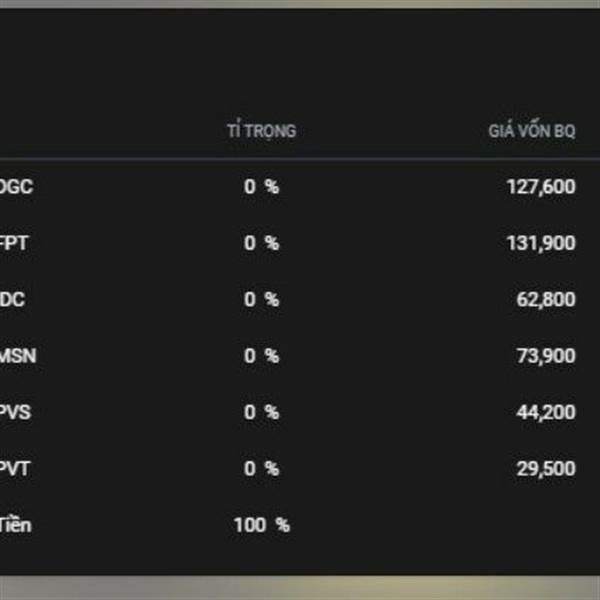This screenshot has height=600, width=600.
Task: Click the 0 % weight in DGC row
Action: click(261, 186)
